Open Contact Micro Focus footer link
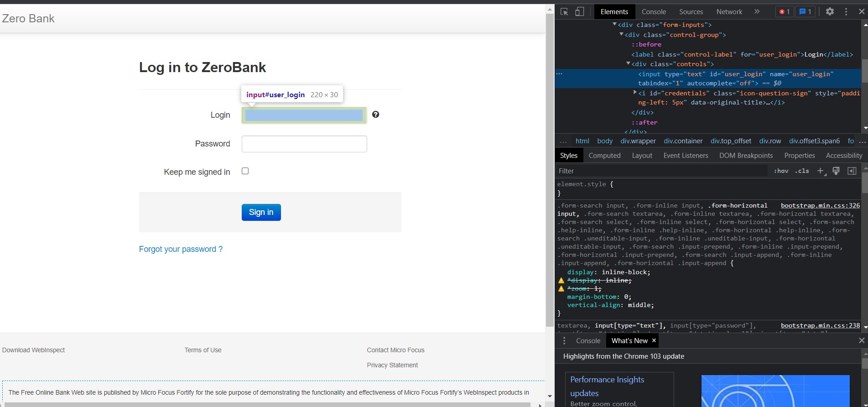Viewport: 868px width, 407px height. click(x=395, y=350)
